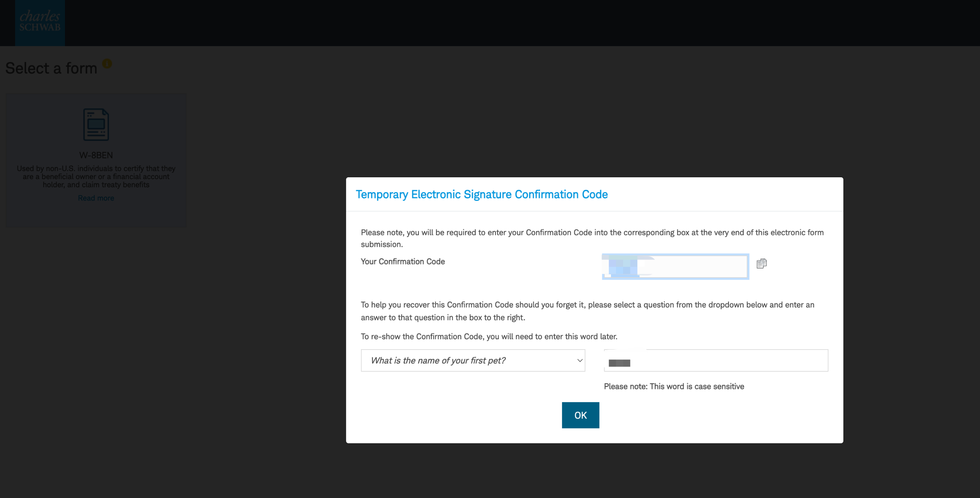Screen dimensions: 980x498
Task: Open the Read more link under W-8BEN
Action: click(x=96, y=198)
